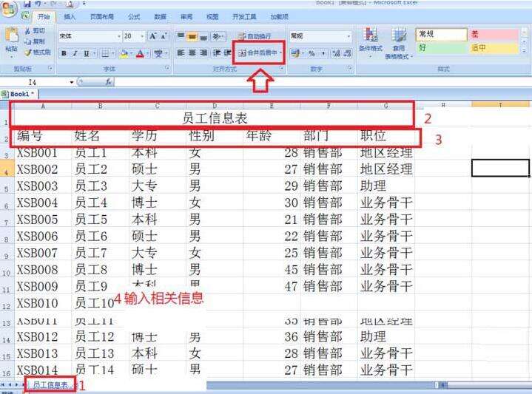
Task: Align text to top
Action: (x=181, y=36)
